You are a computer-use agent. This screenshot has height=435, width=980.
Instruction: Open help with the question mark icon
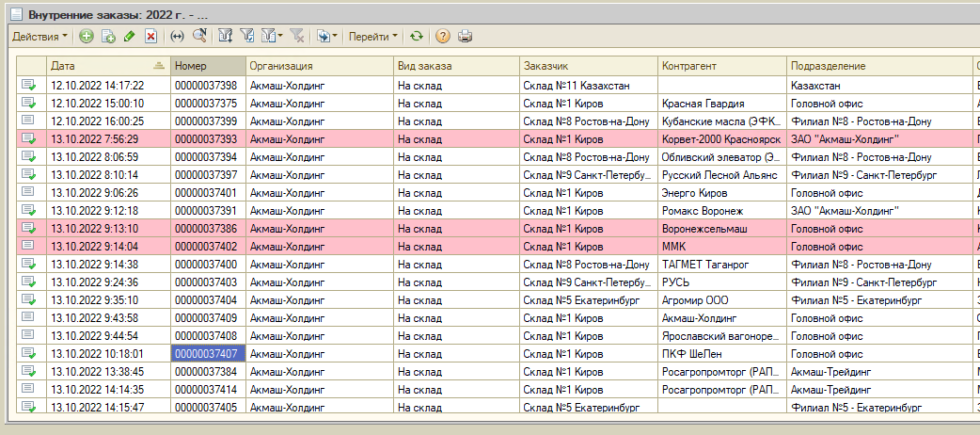click(442, 37)
